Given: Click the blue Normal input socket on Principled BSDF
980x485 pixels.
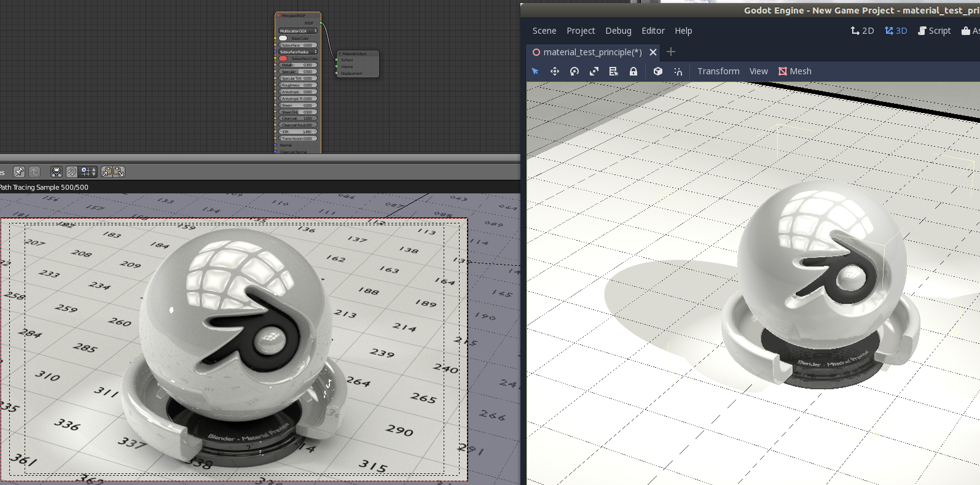Looking at the screenshot, I should pos(275,145).
